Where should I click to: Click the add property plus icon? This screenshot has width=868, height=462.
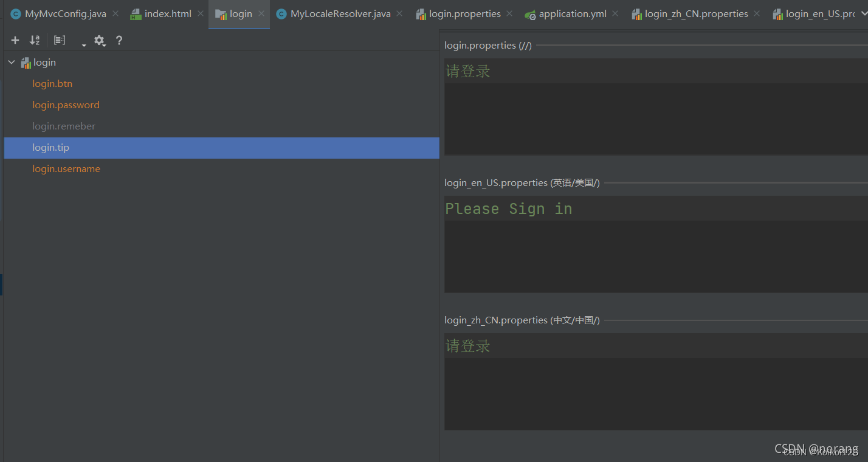[15, 40]
